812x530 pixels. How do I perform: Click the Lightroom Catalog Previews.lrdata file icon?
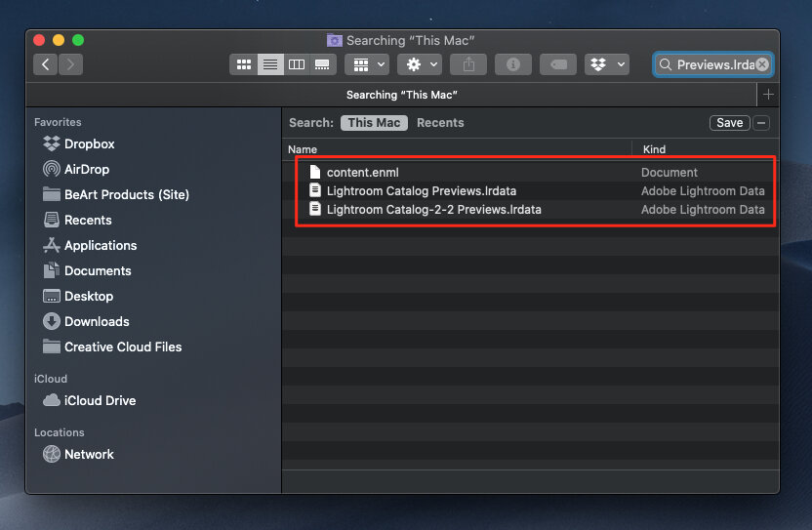pyautogui.click(x=315, y=190)
